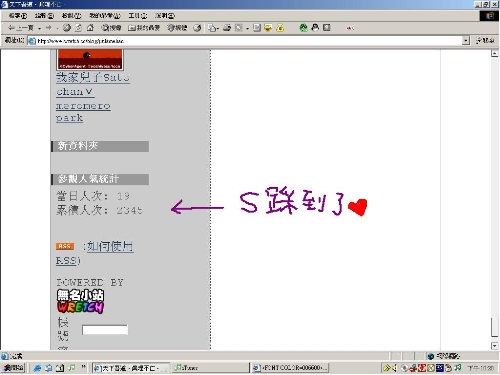Click the green messenger icon in the toolbar
The image size is (500, 375).
pos(303,28)
